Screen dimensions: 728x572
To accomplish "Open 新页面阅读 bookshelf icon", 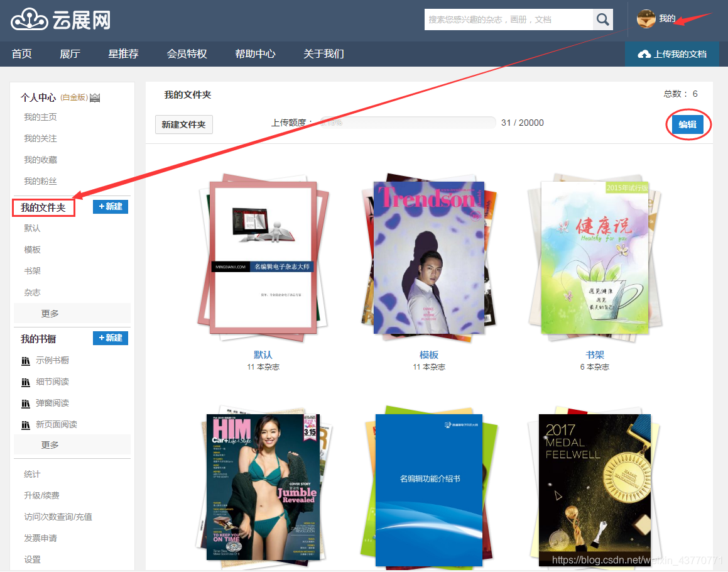I will point(26,425).
